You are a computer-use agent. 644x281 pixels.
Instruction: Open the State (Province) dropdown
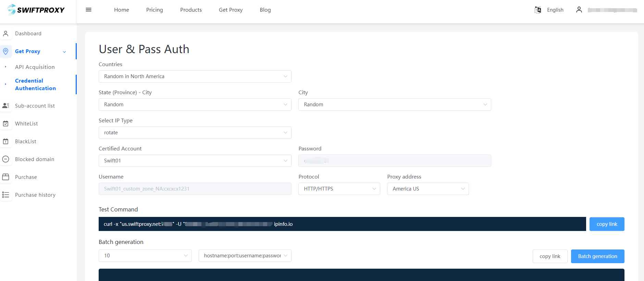pos(195,105)
